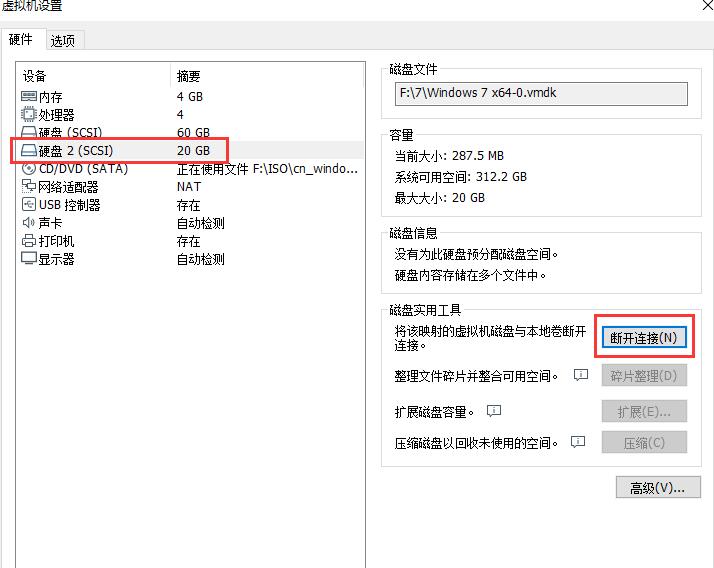Click the first hard disk 硬盘 (SCSI) icon
The image size is (714, 568).
(29, 133)
